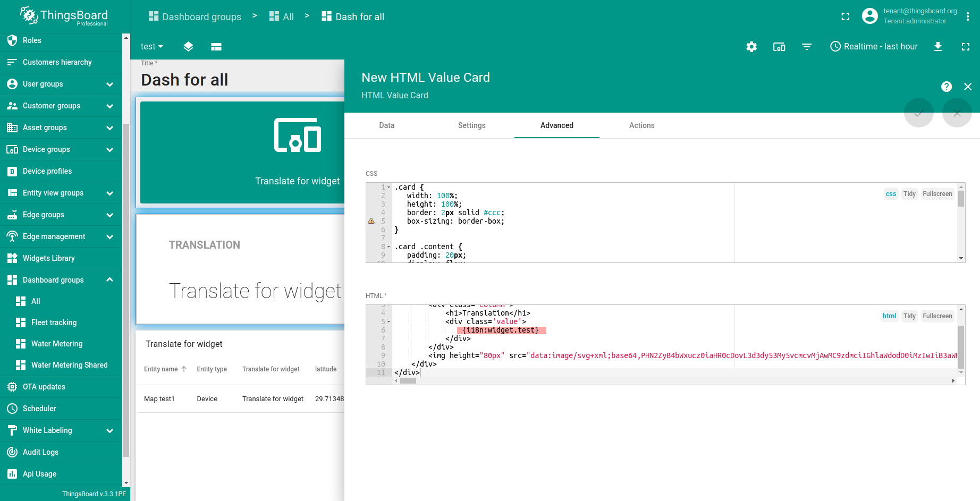Open the top-right more options menu
980x501 pixels.
pos(968,16)
